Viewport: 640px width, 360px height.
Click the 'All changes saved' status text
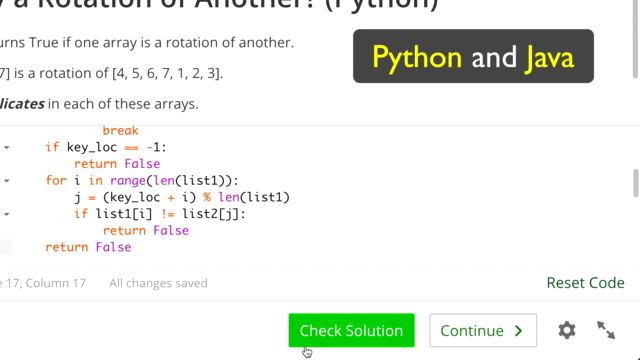pyautogui.click(x=158, y=283)
